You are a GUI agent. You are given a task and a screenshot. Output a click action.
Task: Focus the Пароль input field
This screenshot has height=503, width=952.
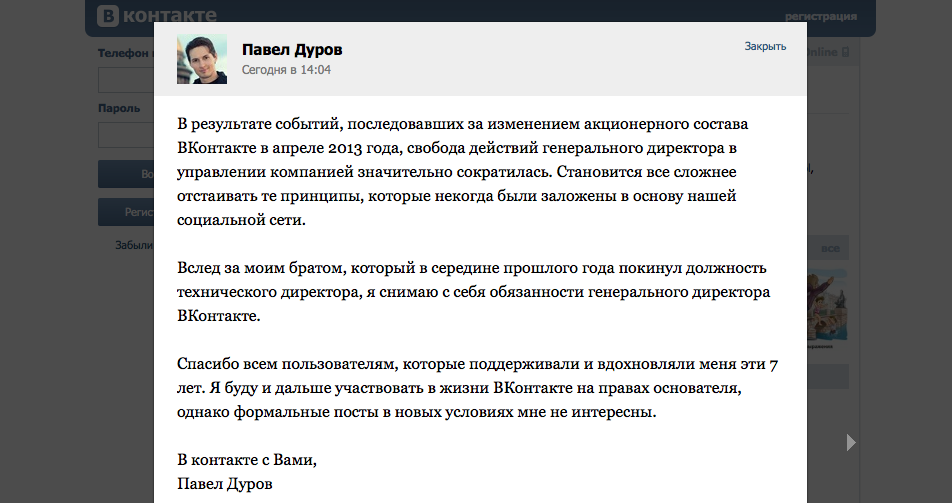pyautogui.click(x=126, y=135)
